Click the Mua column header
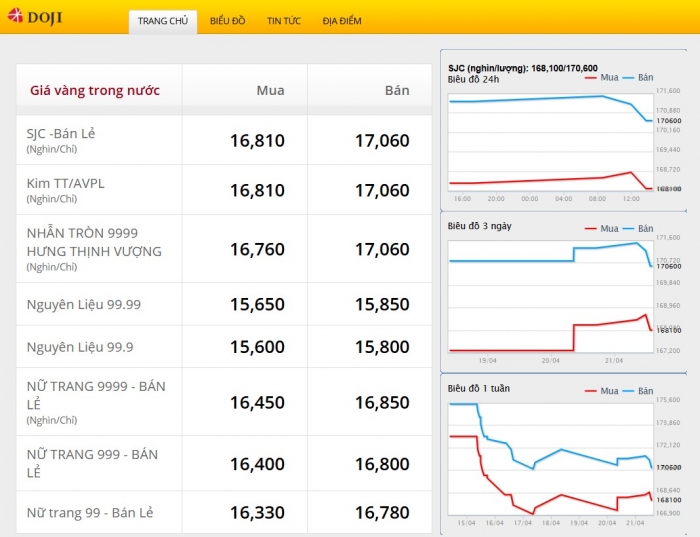Screen dimensions: 700x537 270,90
